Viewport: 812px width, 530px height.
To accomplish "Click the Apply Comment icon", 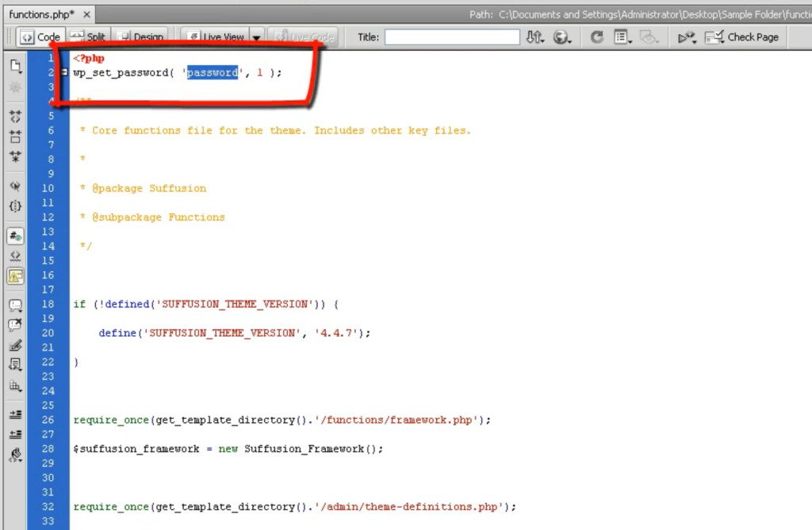I will pos(14,304).
